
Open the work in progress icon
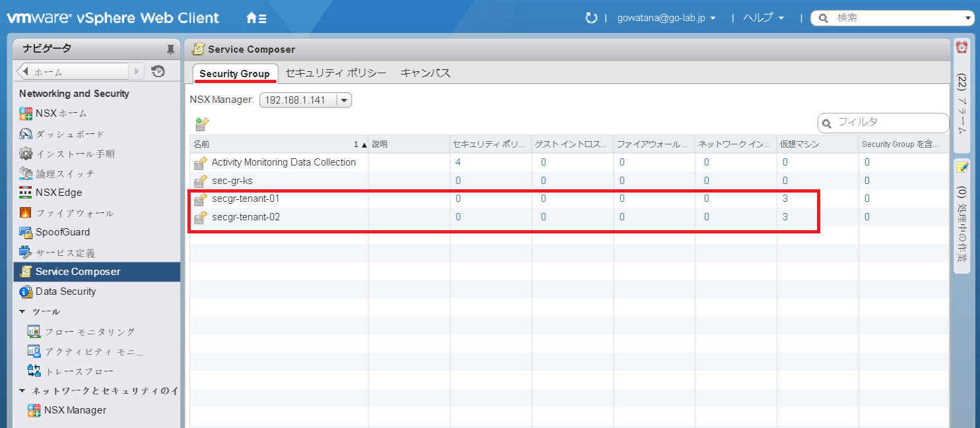click(962, 168)
